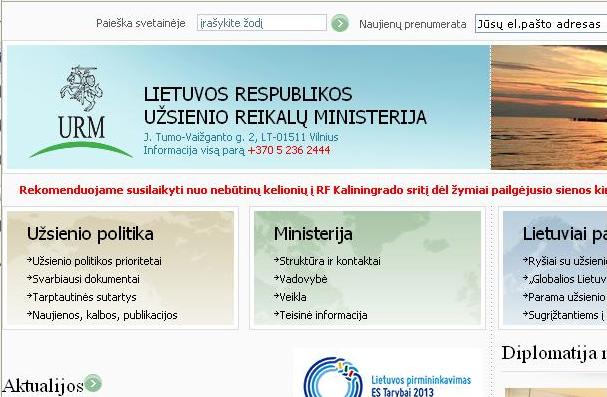The width and height of the screenshot is (607, 397).
Task: Select the Užsienio politika section heading
Action: click(x=90, y=234)
